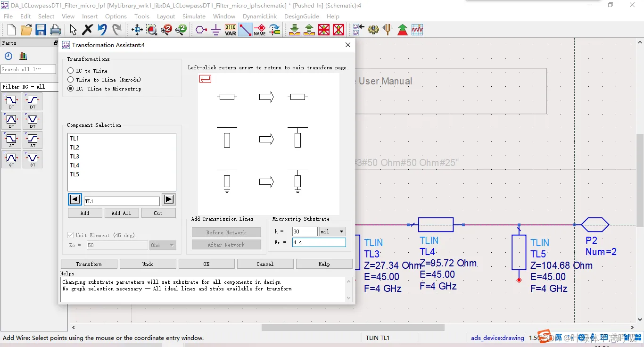
Task: Undo the last action with the blue arrow
Action: tap(102, 30)
